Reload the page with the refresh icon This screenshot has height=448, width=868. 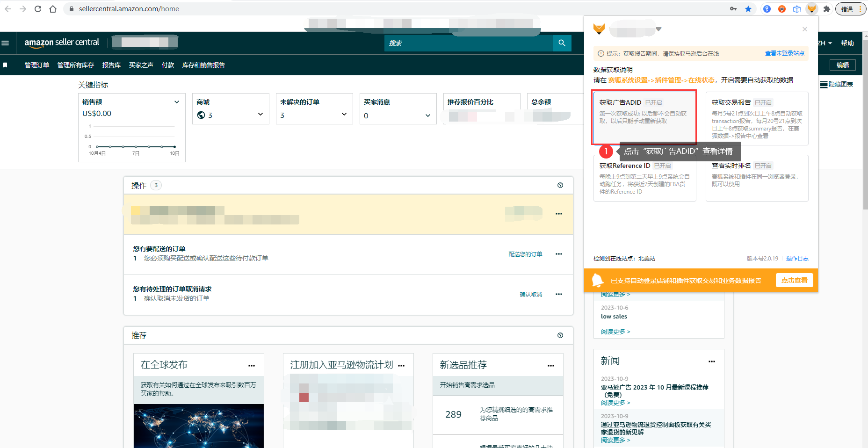point(38,9)
